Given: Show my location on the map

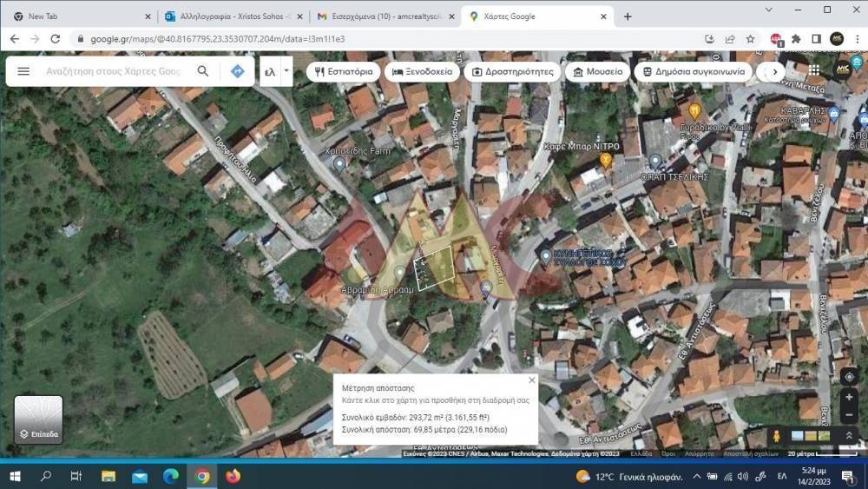Looking at the screenshot, I should tap(849, 376).
